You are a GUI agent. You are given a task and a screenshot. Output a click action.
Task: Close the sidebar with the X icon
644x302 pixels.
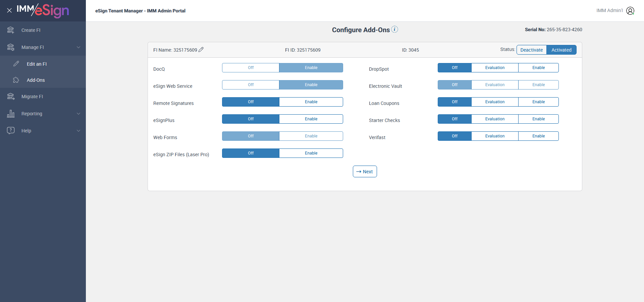9,10
